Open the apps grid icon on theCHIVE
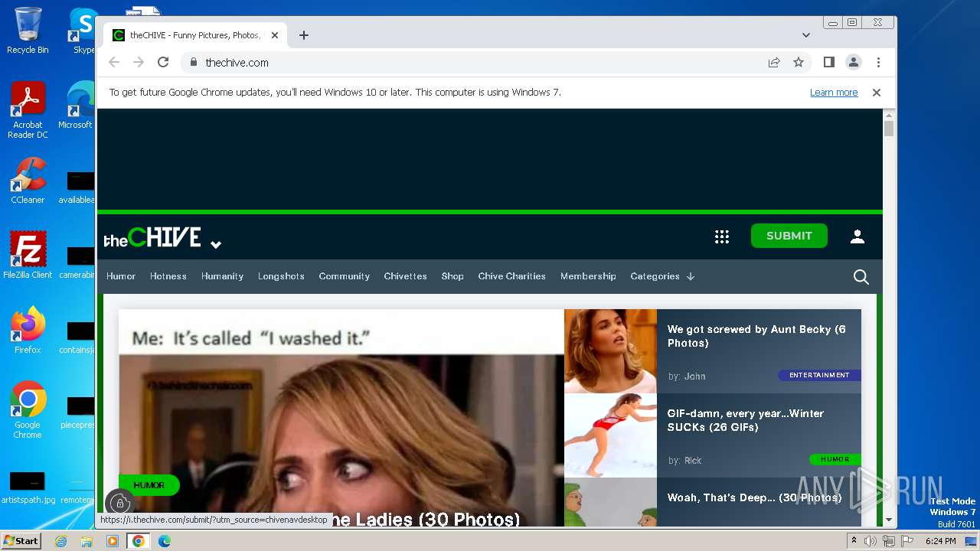The width and height of the screenshot is (980, 551). pyautogui.click(x=722, y=236)
